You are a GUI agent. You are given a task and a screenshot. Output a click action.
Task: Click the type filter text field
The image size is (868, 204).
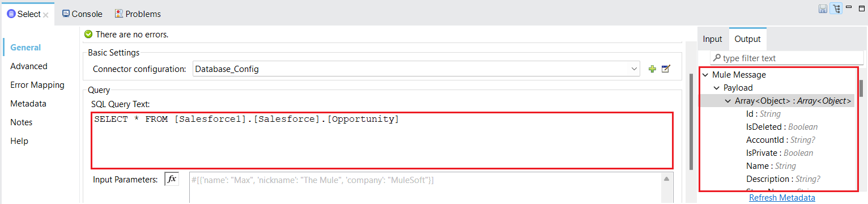[782, 58]
